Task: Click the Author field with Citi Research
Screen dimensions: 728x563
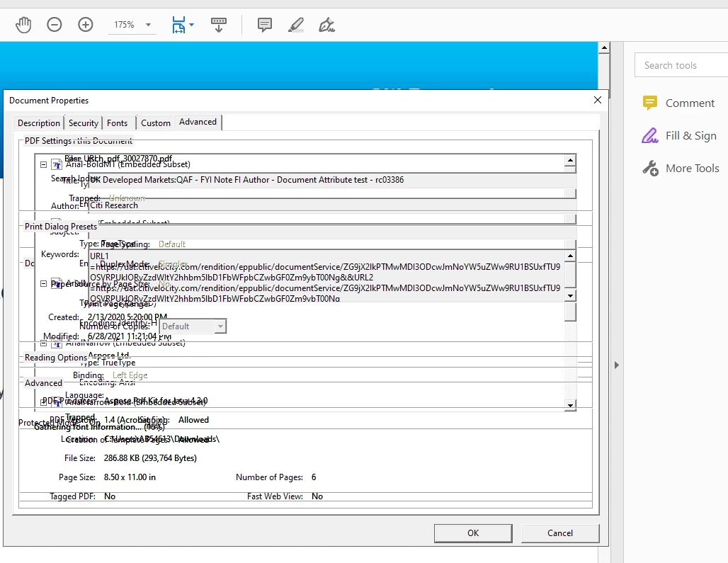Action: pyautogui.click(x=332, y=205)
